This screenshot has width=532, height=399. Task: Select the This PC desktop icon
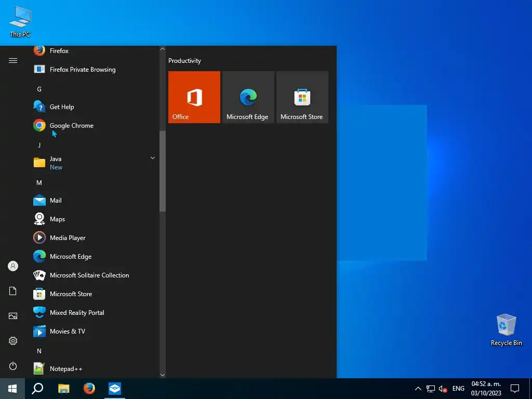[20, 22]
